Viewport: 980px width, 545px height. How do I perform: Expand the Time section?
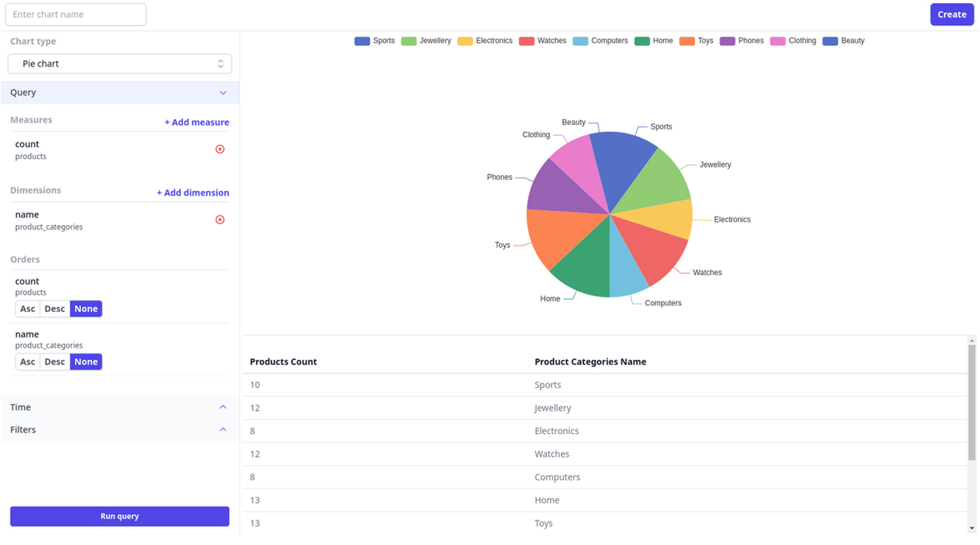[223, 407]
